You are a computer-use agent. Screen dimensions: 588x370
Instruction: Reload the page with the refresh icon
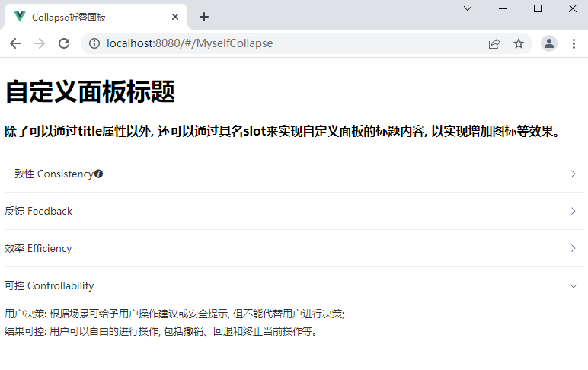tap(64, 43)
